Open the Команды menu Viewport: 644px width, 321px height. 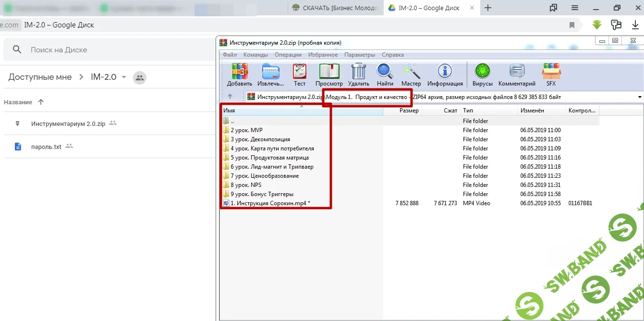tap(255, 55)
